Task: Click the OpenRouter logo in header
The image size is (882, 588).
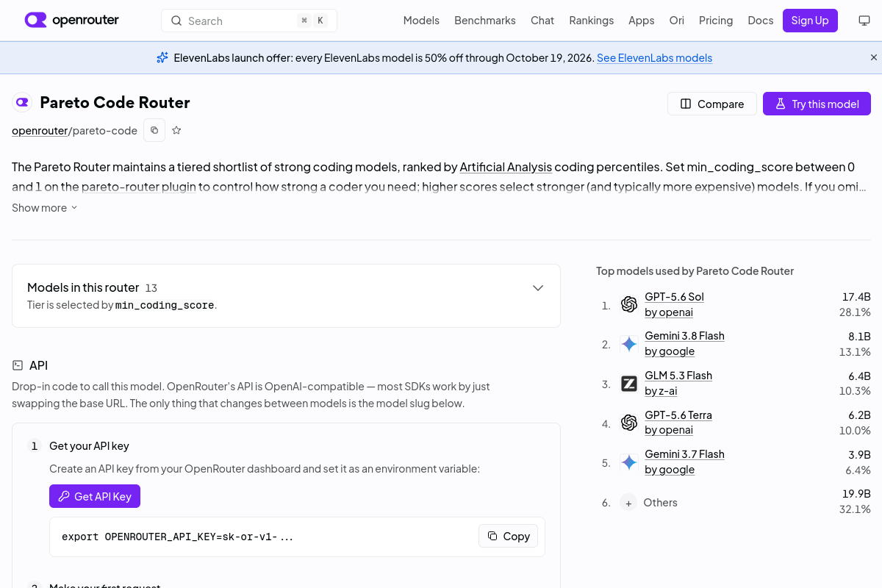Action: (71, 20)
